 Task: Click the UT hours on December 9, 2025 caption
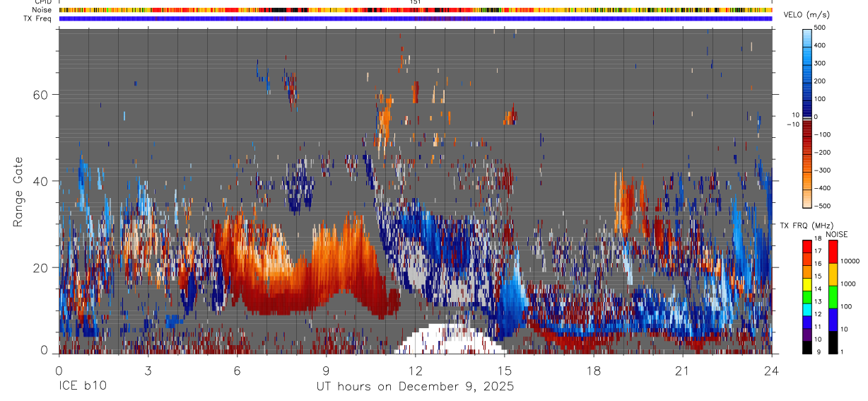tap(415, 387)
